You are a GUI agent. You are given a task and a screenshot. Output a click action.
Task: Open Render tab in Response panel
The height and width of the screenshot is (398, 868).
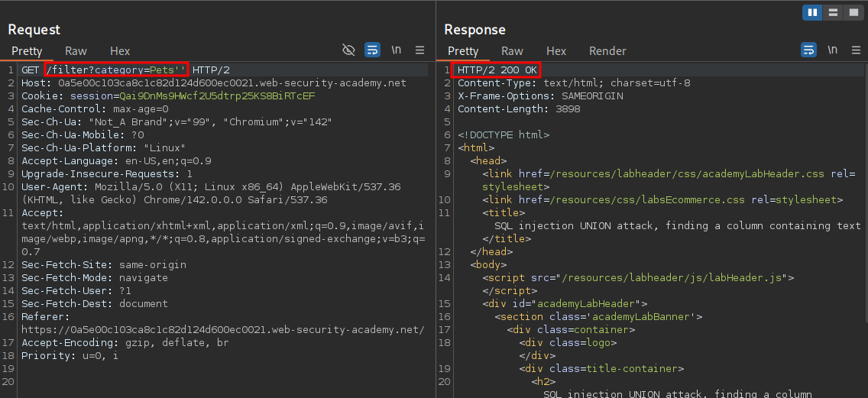607,51
